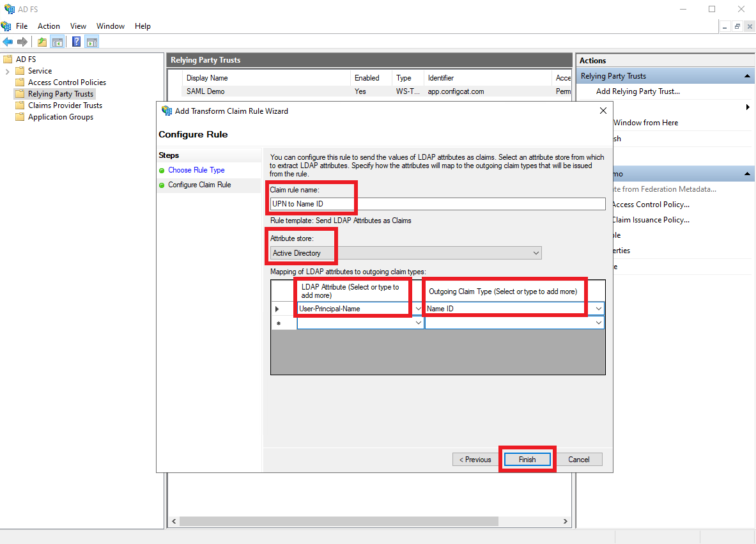The width and height of the screenshot is (756, 544).
Task: Click the Finish button
Action: [527, 460]
